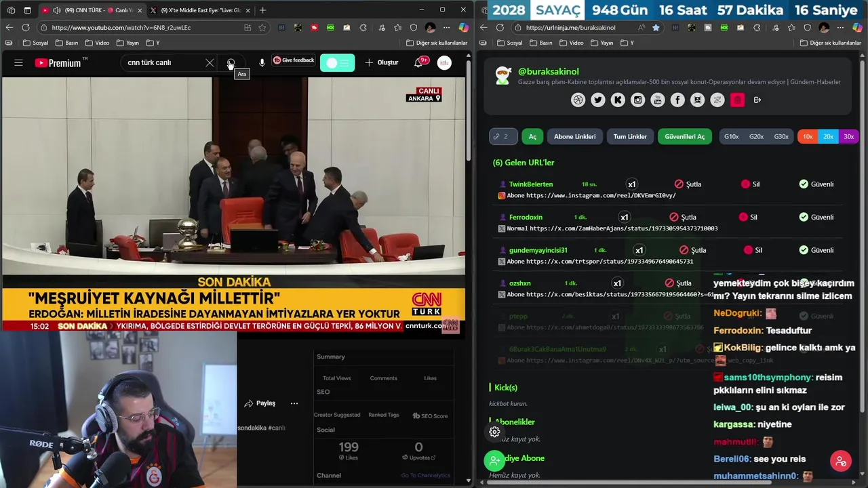Click Abone Linkleri button
The image size is (868, 488).
[x=574, y=136]
